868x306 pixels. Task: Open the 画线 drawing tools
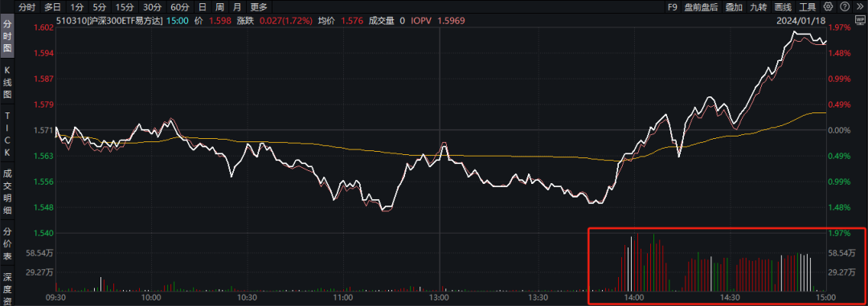(x=783, y=7)
